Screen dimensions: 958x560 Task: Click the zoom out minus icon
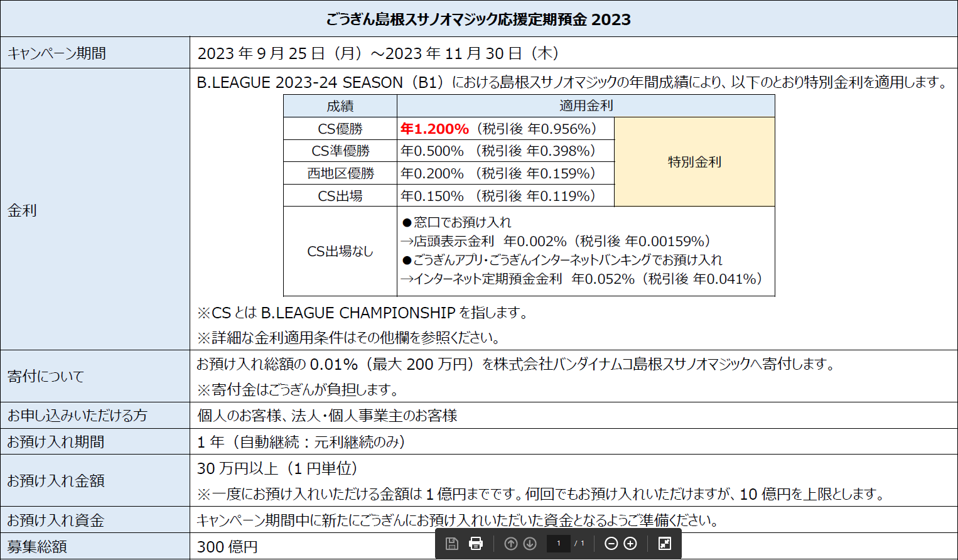(x=611, y=544)
